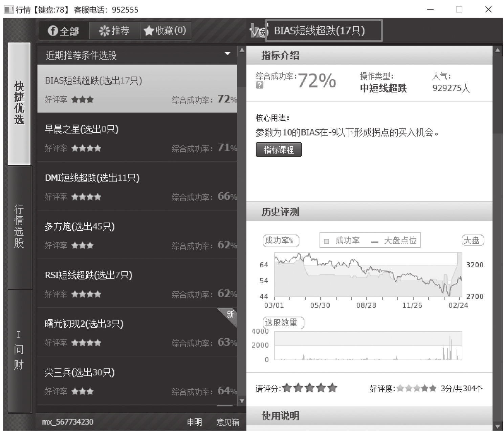Click the 成功率 history line chart
This screenshot has width=504, height=432.
pyautogui.click(x=368, y=275)
